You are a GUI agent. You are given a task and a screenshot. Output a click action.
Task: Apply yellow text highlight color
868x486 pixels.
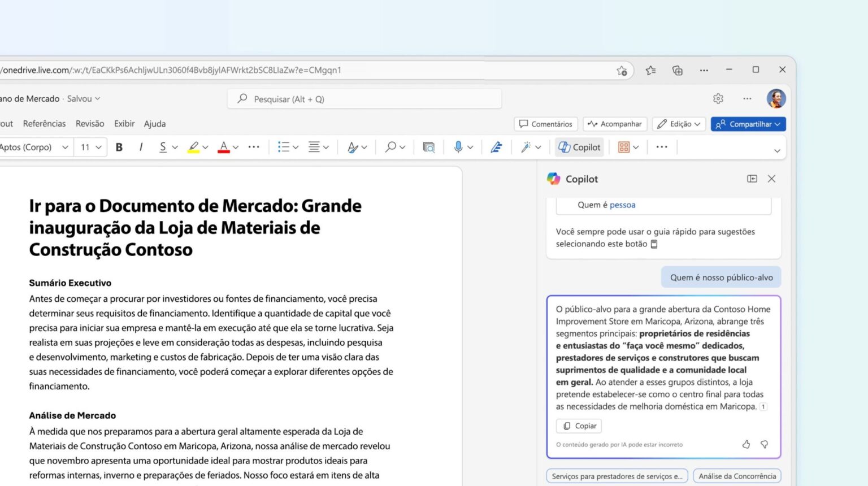[x=193, y=147]
